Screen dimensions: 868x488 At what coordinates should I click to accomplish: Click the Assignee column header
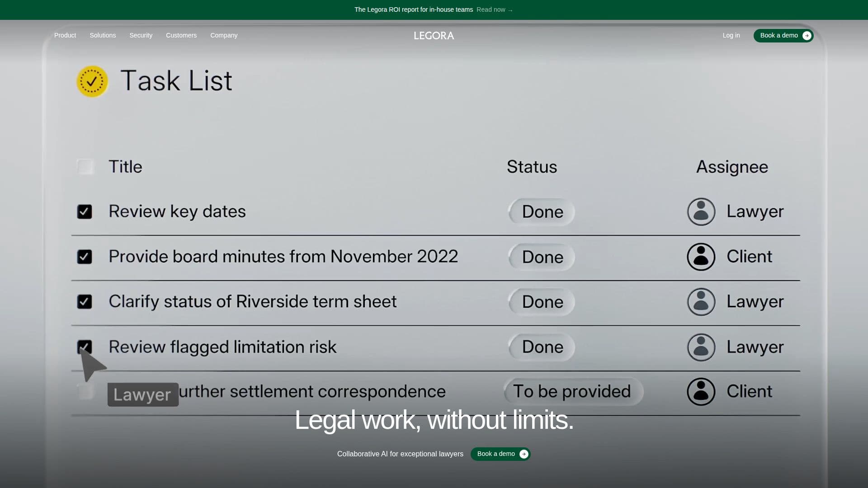click(x=732, y=167)
